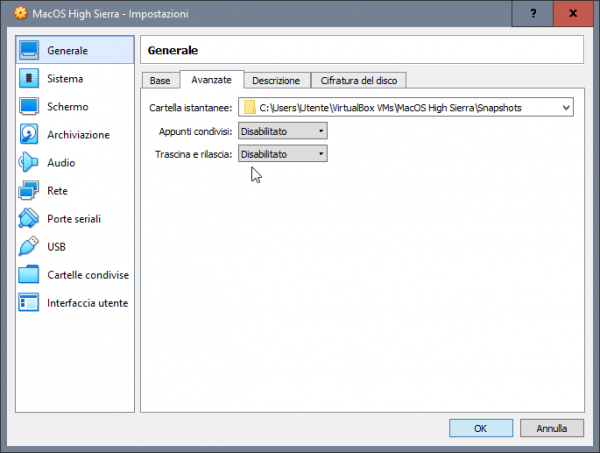The height and width of the screenshot is (453, 600).
Task: Click the folder icon in Cartella istantanee field
Action: pos(250,108)
